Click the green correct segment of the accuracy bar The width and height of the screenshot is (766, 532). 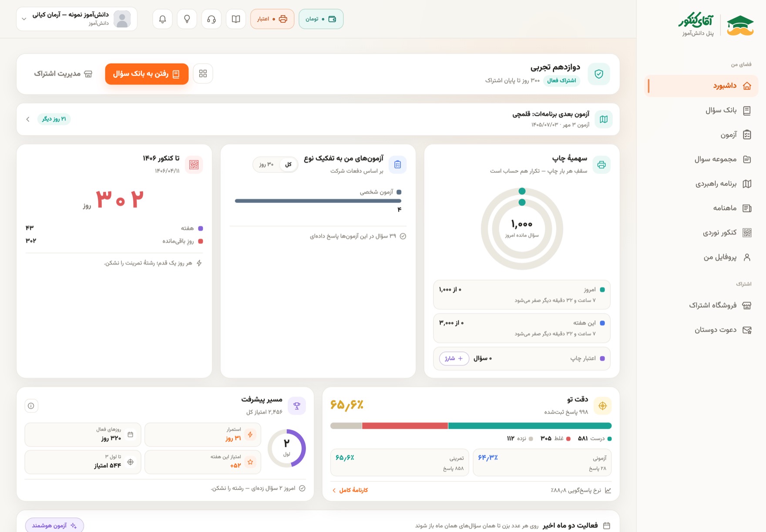[530, 426]
